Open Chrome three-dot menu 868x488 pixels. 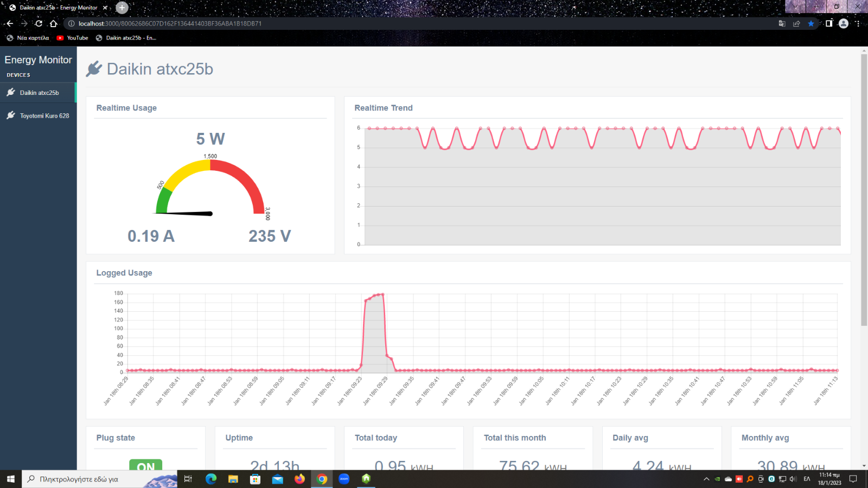tap(858, 23)
